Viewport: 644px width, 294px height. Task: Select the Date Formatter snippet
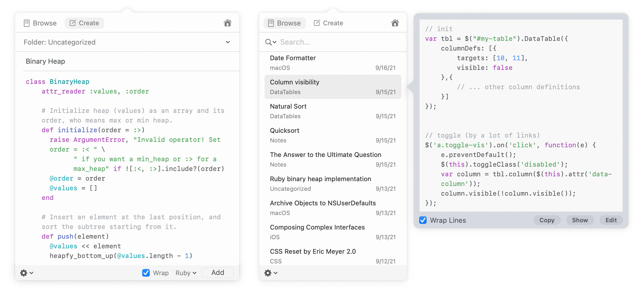click(x=333, y=63)
